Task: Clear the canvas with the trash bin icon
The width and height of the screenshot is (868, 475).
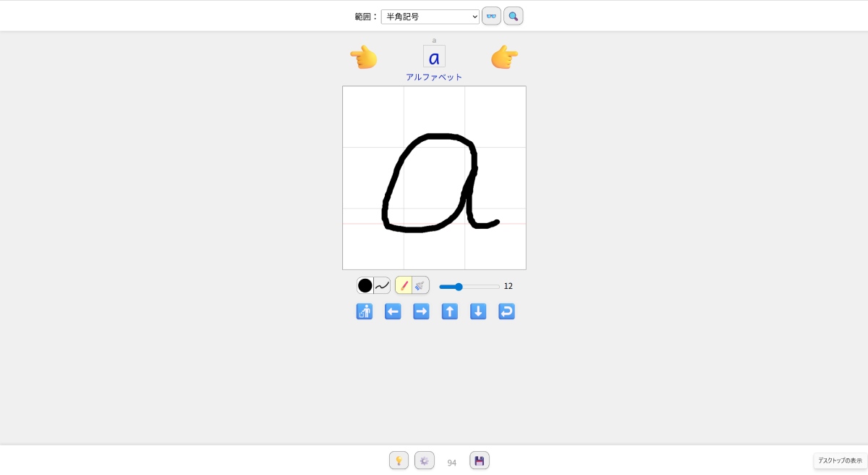Action: (365, 311)
